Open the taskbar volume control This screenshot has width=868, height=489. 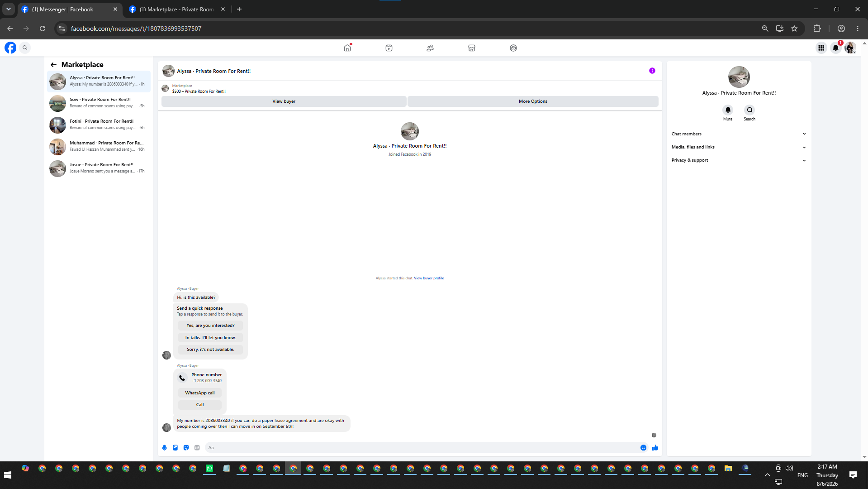[x=789, y=468]
